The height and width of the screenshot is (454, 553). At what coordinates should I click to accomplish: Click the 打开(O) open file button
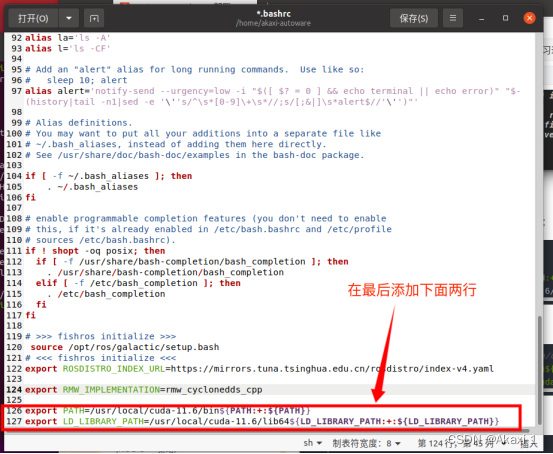33,18
